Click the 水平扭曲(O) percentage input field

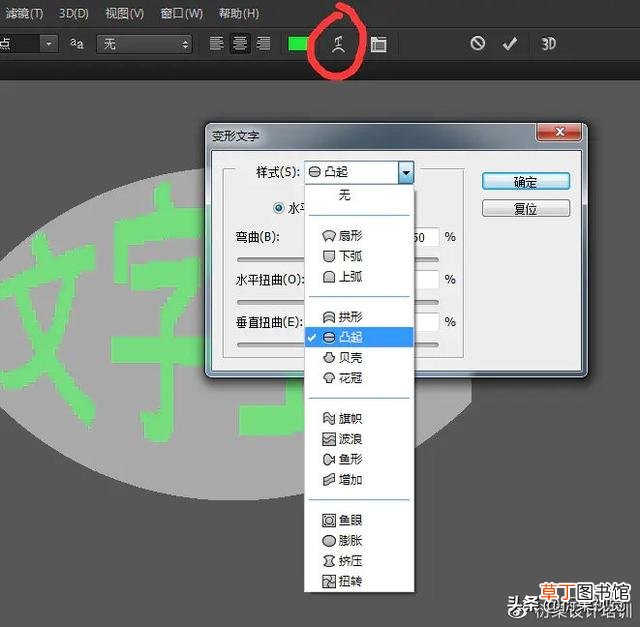[x=427, y=280]
